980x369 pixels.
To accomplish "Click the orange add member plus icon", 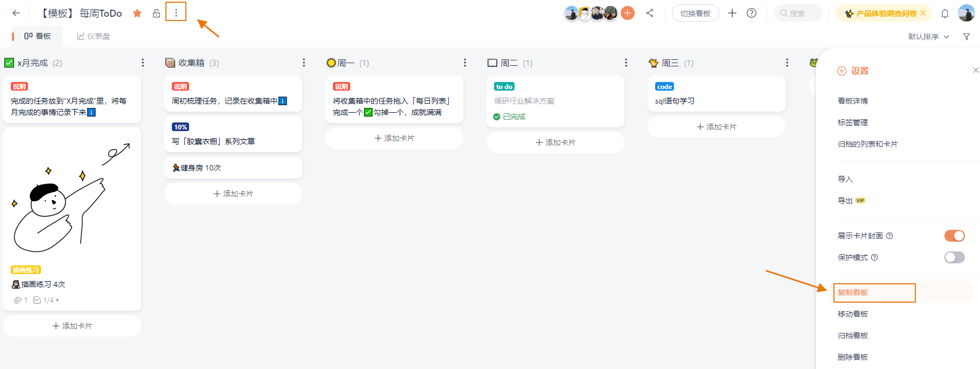I will coord(628,13).
